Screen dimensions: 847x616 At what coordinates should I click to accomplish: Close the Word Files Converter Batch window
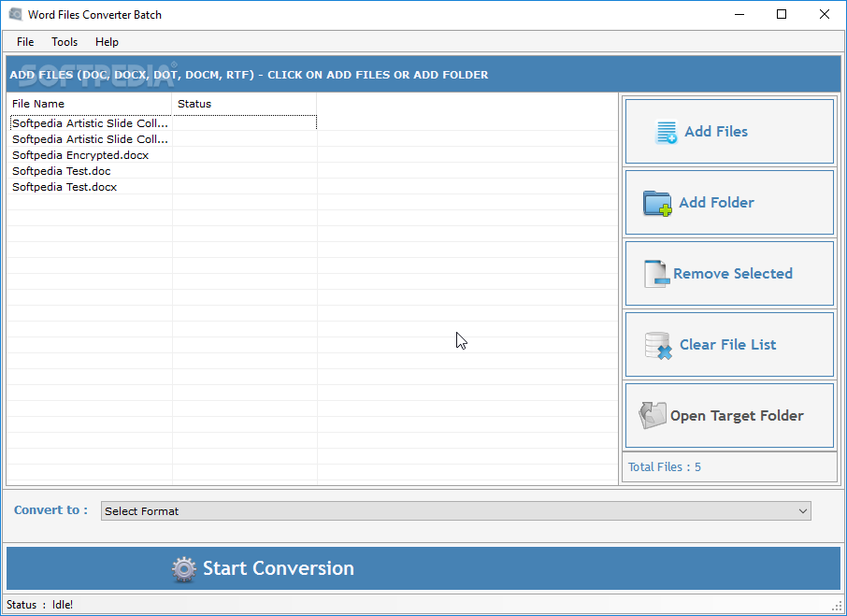coord(825,15)
